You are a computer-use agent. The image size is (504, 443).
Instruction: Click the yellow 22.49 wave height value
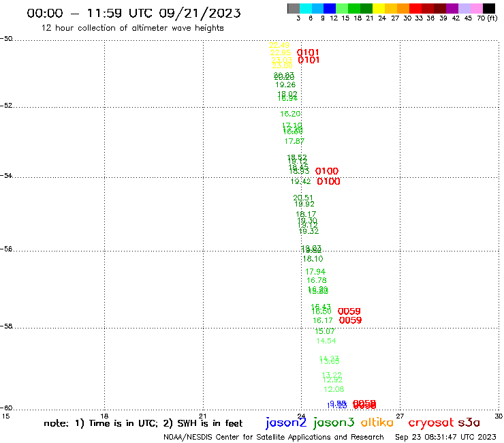279,46
